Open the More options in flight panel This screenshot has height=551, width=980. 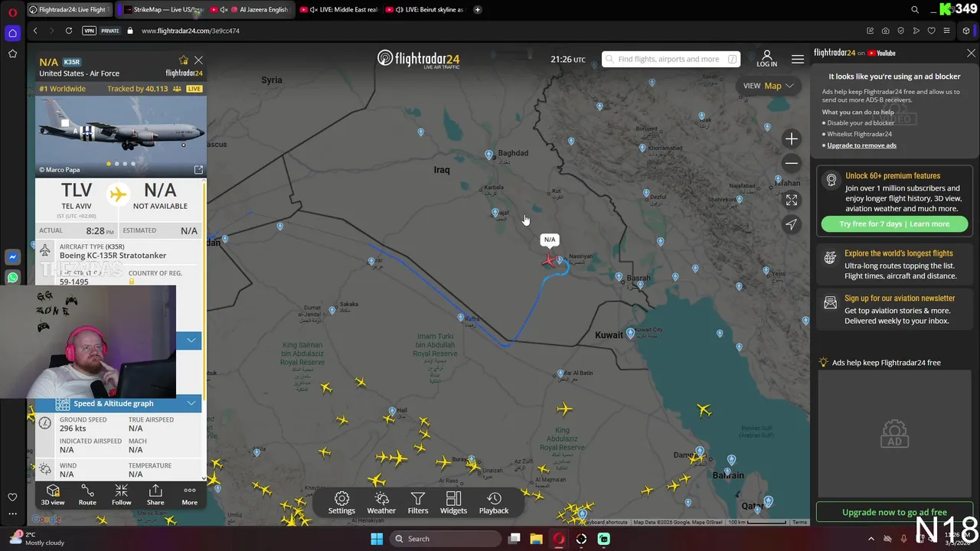click(189, 495)
